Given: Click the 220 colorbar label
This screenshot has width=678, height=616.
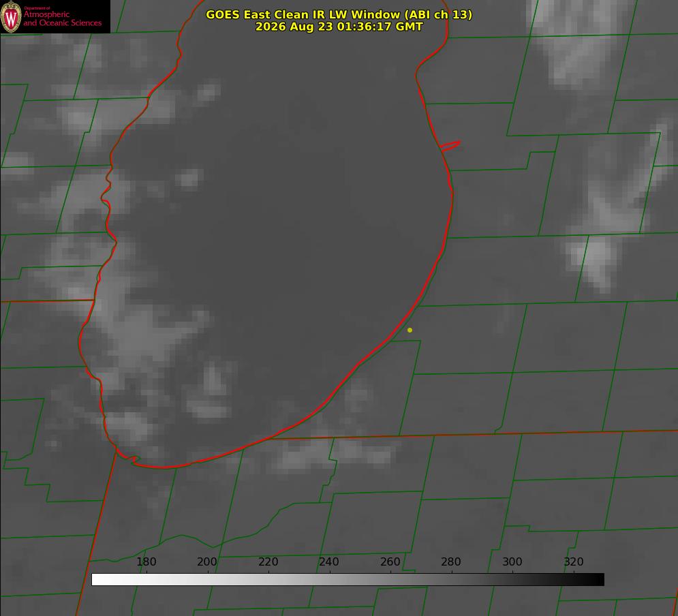Looking at the screenshot, I should coord(268,561).
